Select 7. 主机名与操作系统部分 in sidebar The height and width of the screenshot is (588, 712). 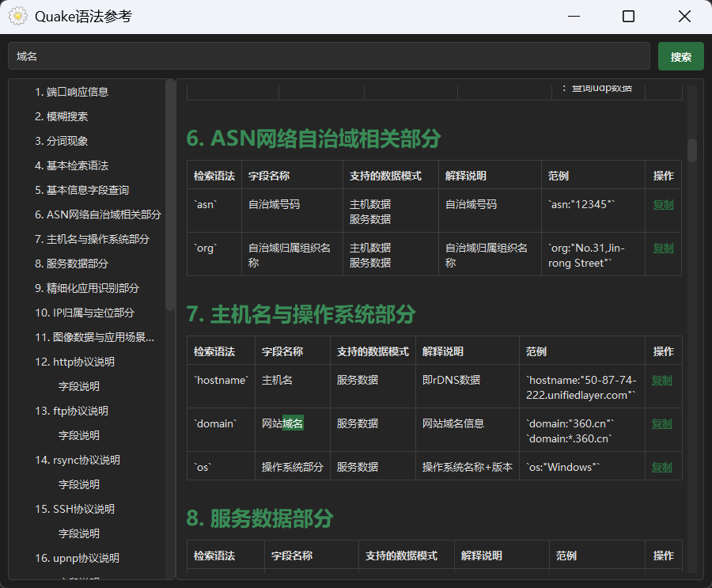tap(93, 239)
